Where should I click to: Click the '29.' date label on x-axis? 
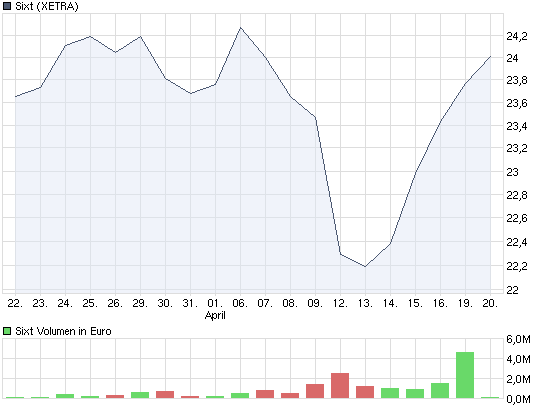(140, 303)
